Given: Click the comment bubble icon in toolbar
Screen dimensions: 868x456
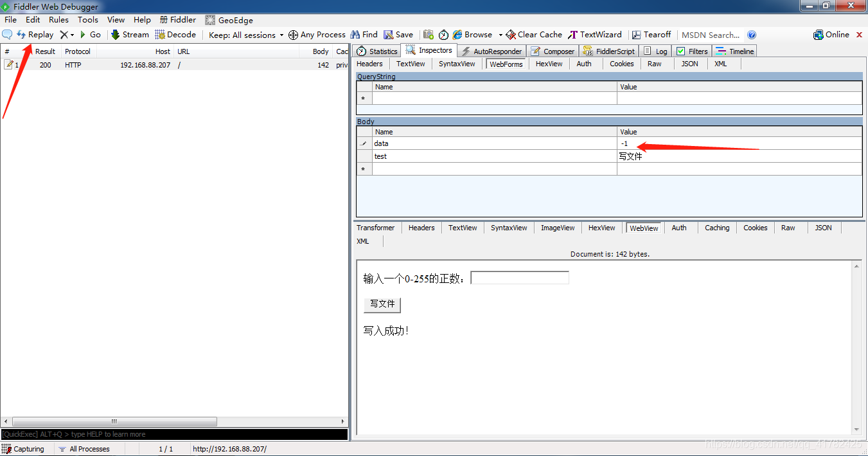Looking at the screenshot, I should pos(7,35).
